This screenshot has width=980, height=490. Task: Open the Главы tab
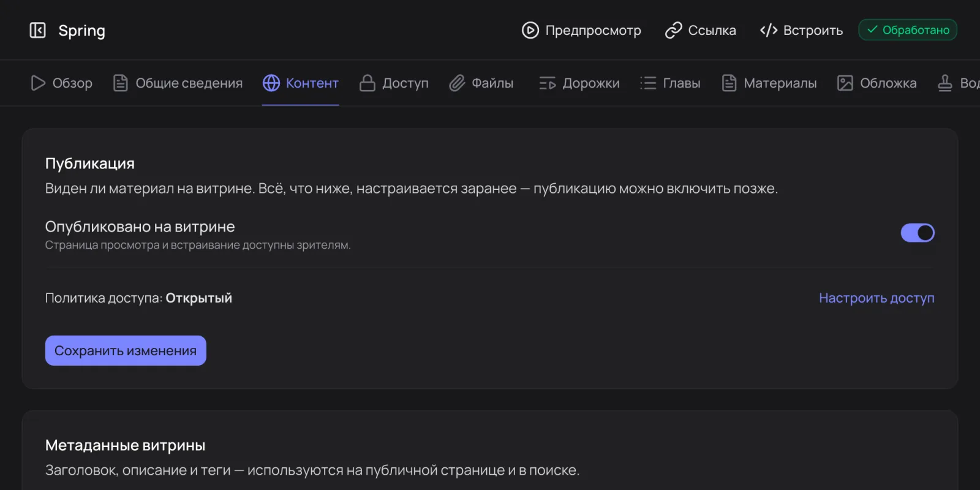[x=670, y=83]
